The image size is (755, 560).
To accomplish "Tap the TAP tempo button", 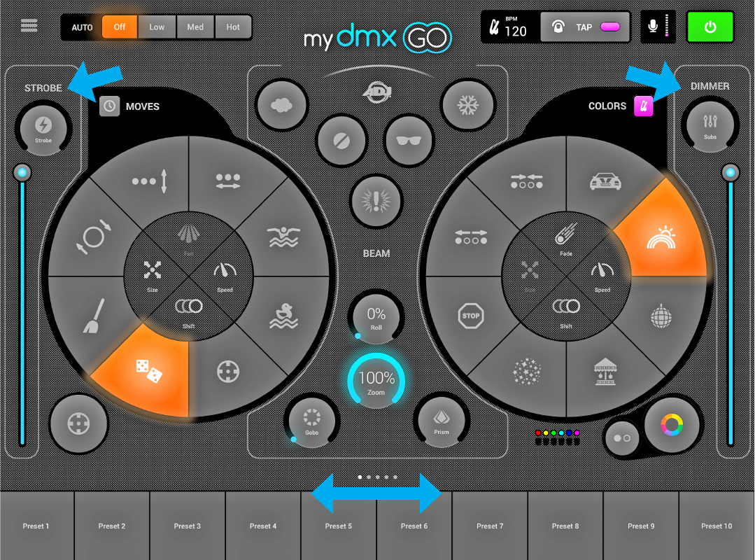I will [584, 27].
